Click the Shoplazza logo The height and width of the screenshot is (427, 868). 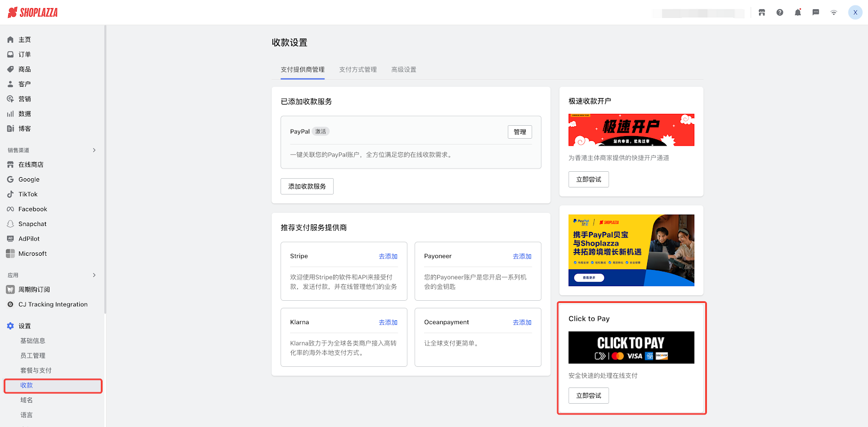pos(33,12)
